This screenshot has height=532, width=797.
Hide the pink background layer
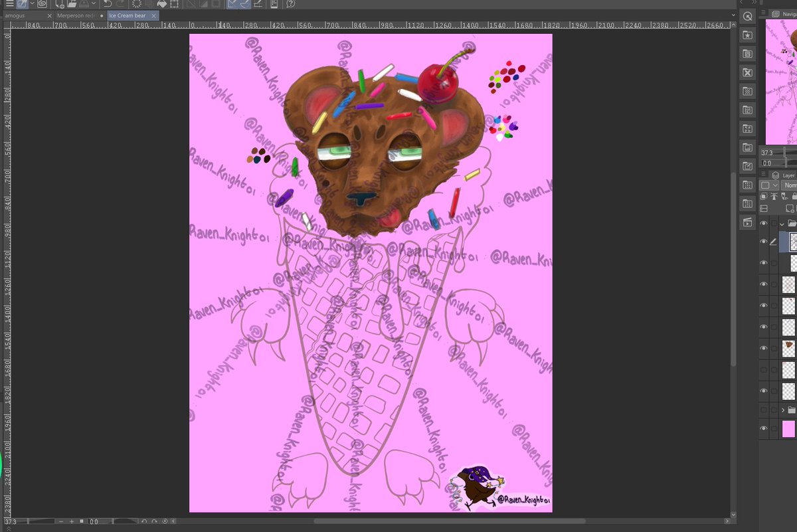(x=764, y=429)
